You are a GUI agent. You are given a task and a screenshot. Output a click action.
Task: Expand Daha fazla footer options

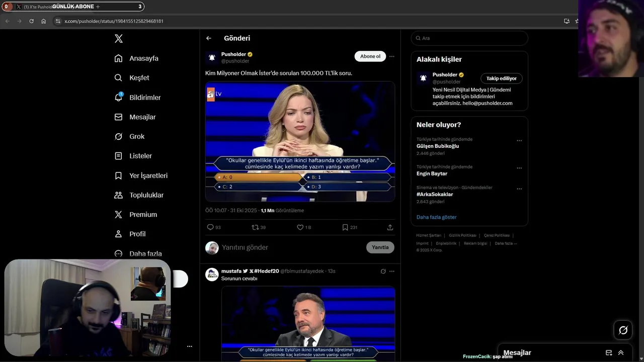pyautogui.click(x=506, y=243)
